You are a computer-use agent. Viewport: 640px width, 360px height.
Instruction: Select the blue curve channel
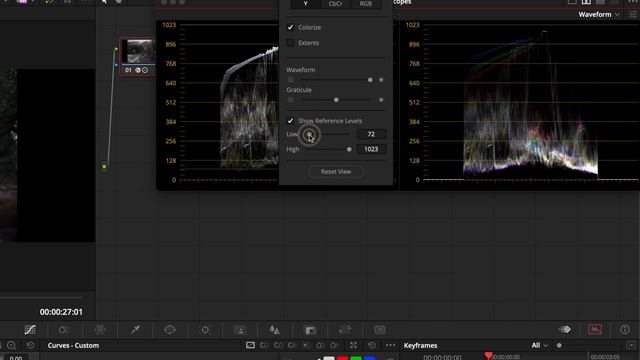369,358
